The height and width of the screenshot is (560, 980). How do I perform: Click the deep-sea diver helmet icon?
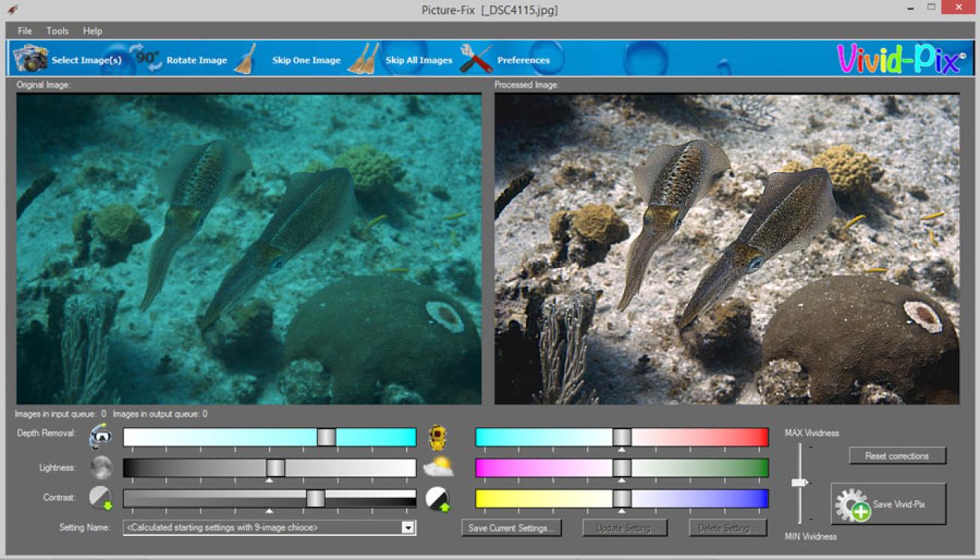pyautogui.click(x=438, y=437)
